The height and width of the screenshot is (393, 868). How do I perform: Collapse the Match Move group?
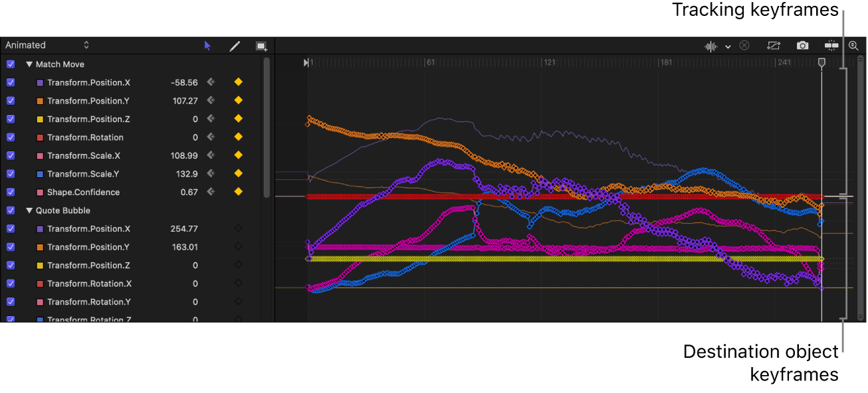(28, 64)
